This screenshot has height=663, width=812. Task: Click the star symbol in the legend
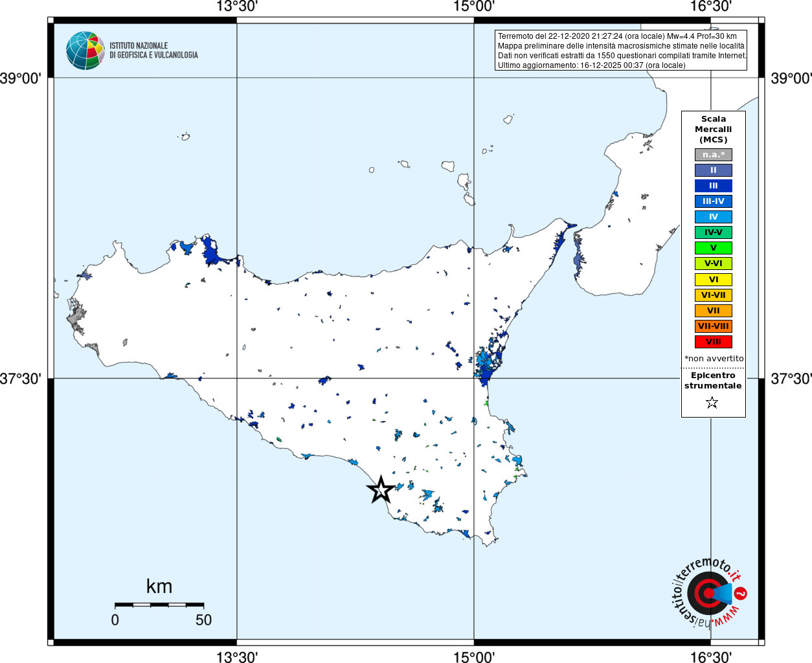[712, 403]
